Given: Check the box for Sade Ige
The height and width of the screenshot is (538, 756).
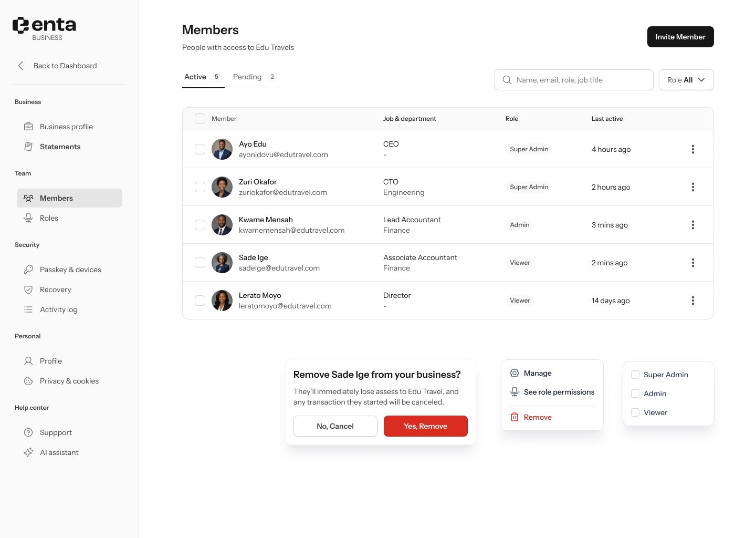Looking at the screenshot, I should [x=200, y=263].
